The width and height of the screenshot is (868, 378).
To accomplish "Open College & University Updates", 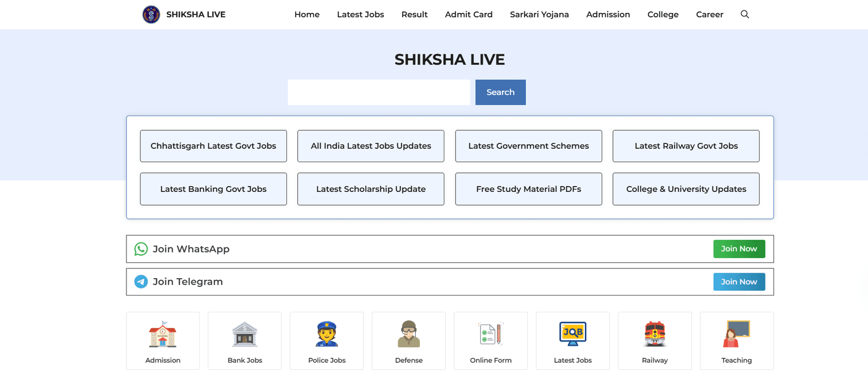I will 686,189.
